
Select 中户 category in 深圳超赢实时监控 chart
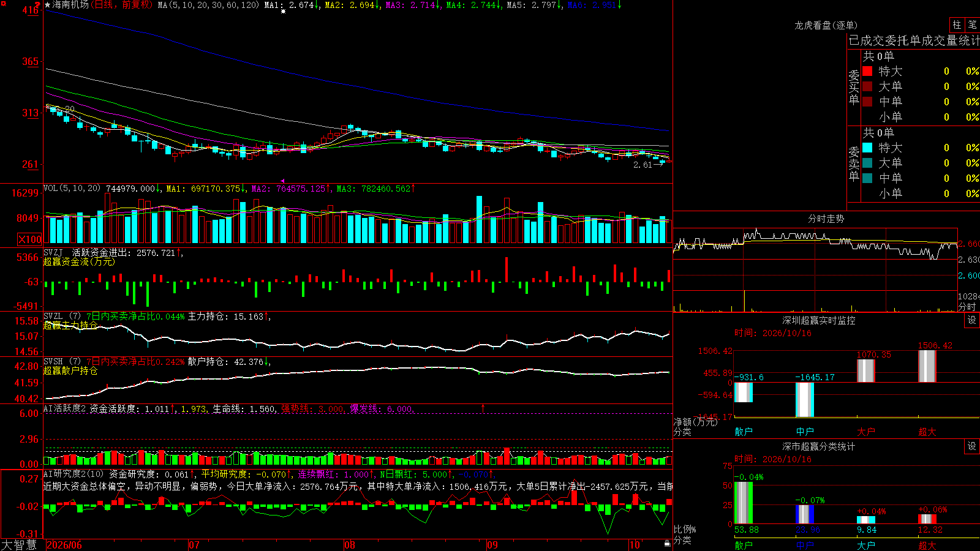point(805,432)
